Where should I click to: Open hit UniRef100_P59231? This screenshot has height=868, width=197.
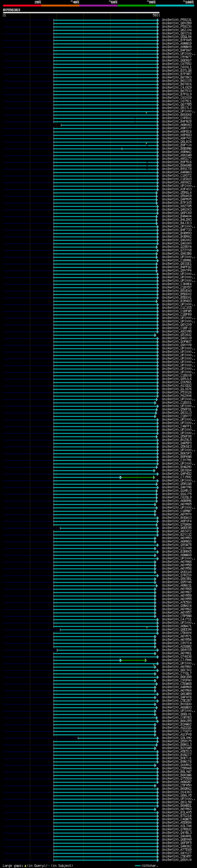[176, 20]
